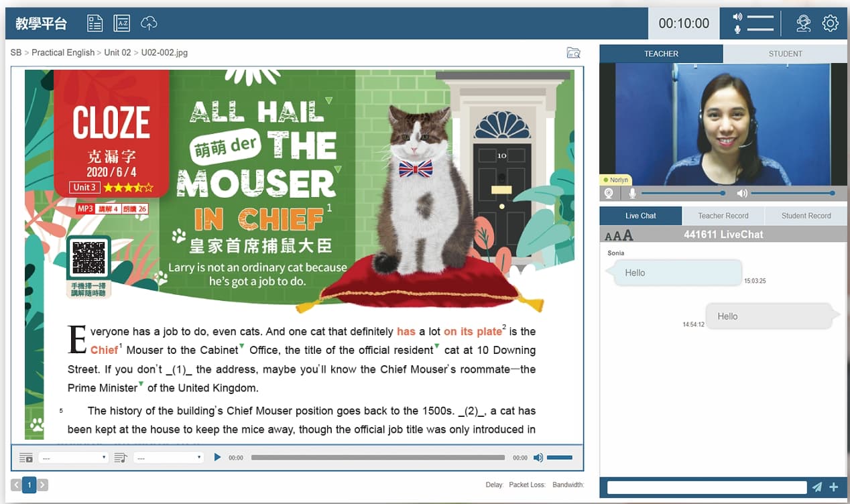
Task: Click the plus icon beside chat send
Action: click(833, 487)
